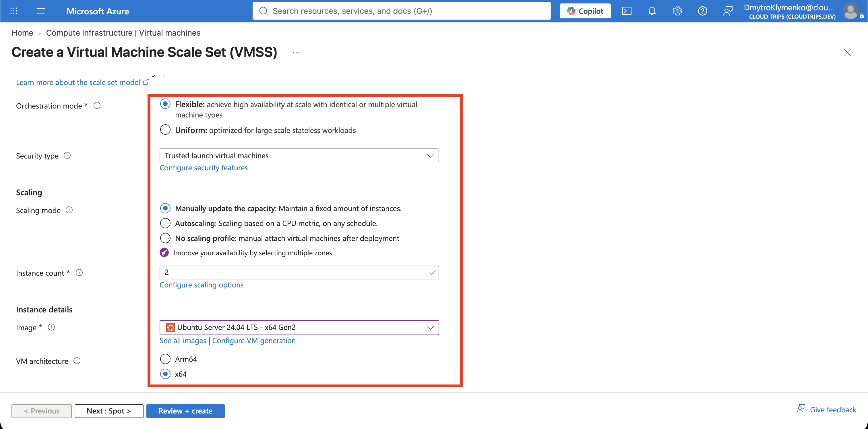
Task: Open the account avatar menu
Action: tap(850, 11)
